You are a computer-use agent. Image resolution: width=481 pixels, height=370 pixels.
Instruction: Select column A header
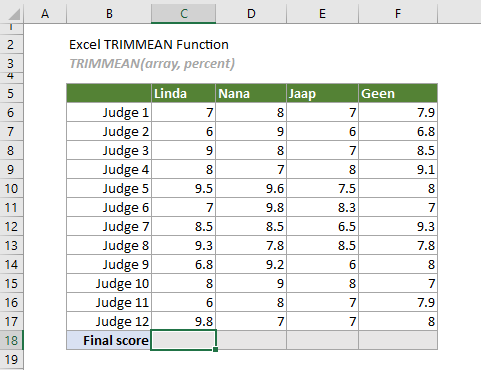click(45, 14)
